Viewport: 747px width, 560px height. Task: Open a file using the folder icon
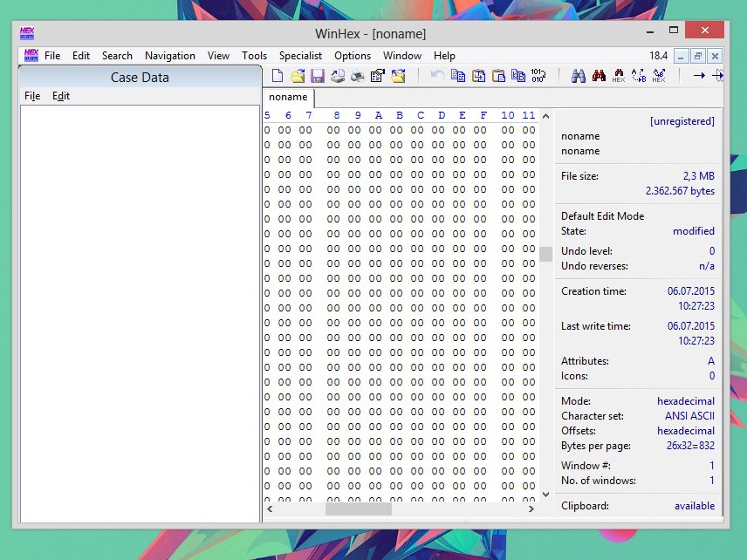click(x=297, y=76)
